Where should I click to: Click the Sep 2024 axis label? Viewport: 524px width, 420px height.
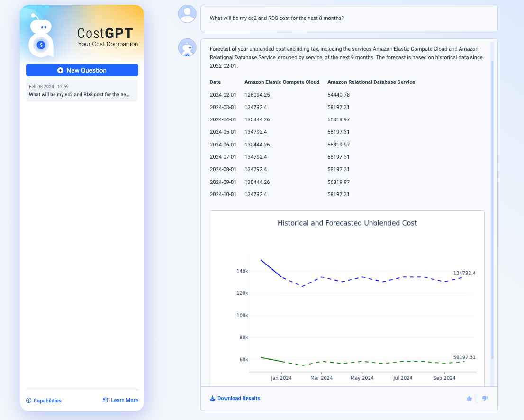pyautogui.click(x=444, y=378)
